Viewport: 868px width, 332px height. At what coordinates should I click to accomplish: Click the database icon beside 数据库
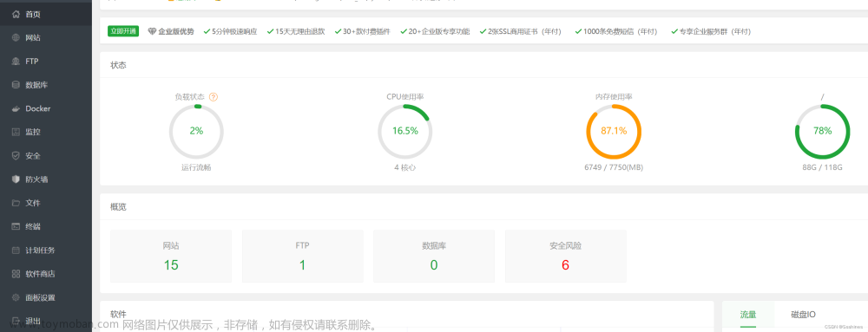(16, 85)
